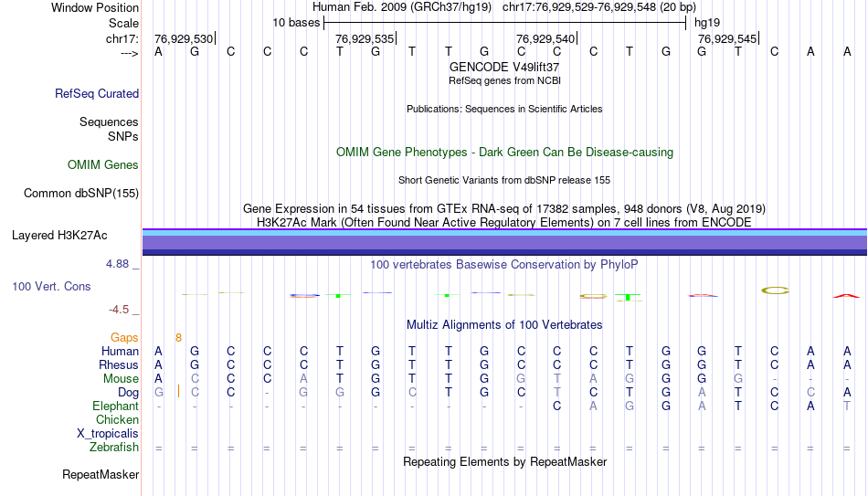Select the Chicken alignment row label
Viewport: 868px width, 496px height.
coord(117,419)
